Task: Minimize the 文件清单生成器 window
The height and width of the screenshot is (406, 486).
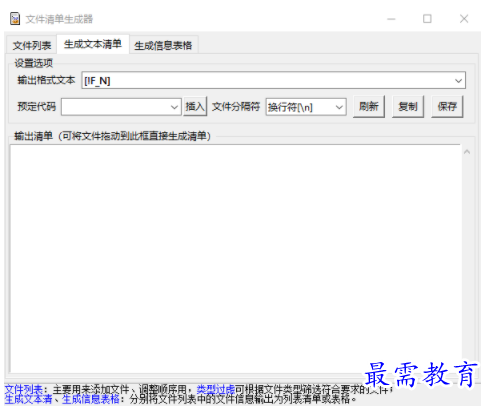Action: pyautogui.click(x=391, y=19)
